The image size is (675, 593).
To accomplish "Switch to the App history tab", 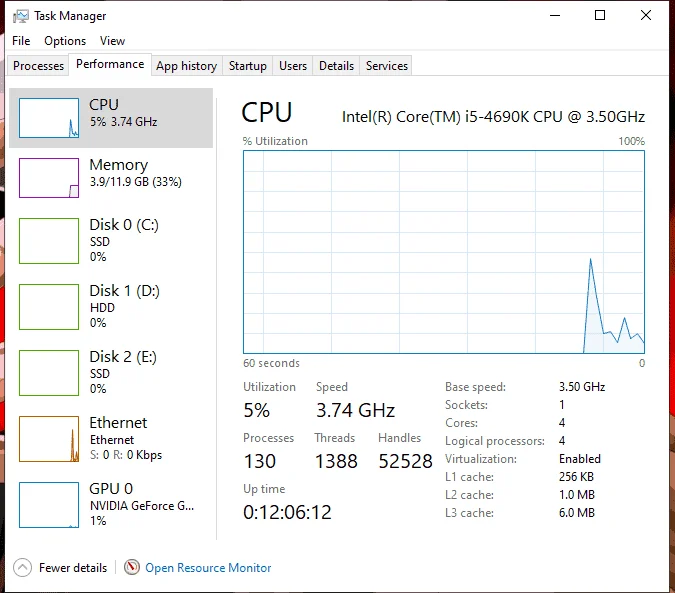I will coord(186,65).
